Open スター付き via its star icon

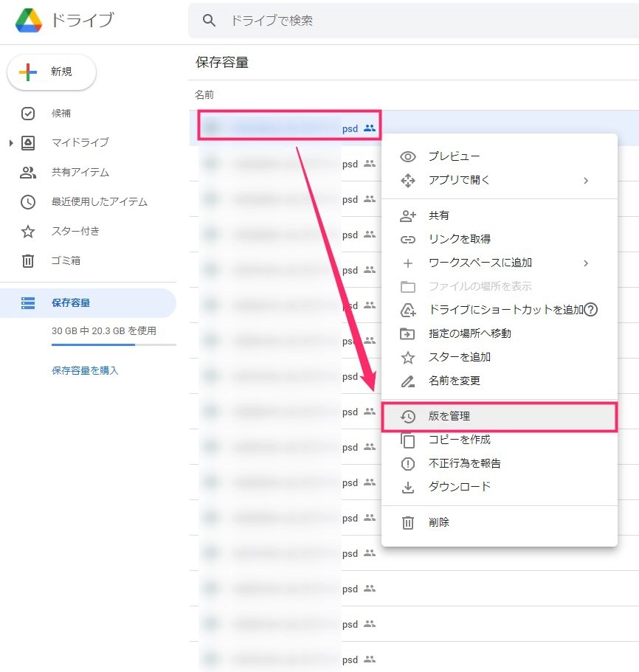pos(28,231)
